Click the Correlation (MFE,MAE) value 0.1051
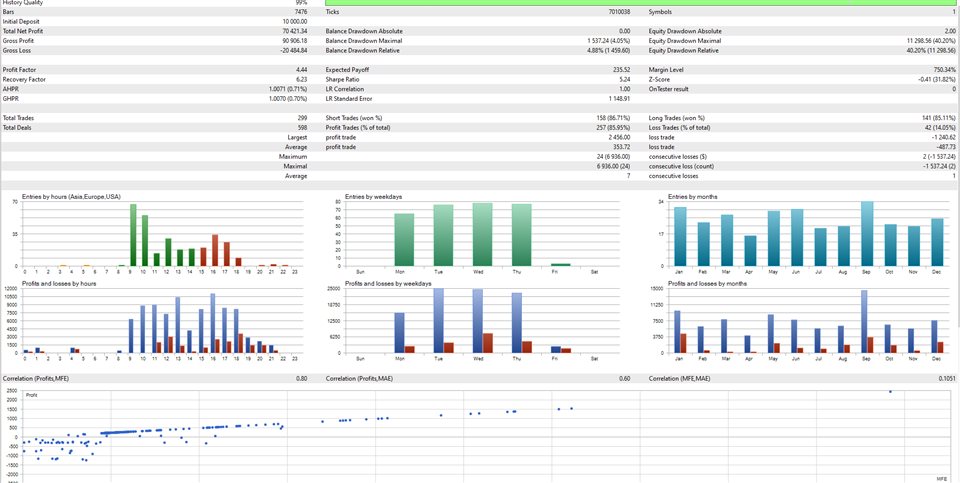The image size is (960, 483). click(x=947, y=379)
